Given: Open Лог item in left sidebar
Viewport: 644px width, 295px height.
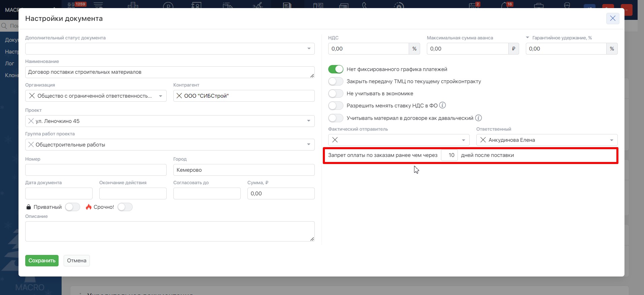Looking at the screenshot, I should click(x=9, y=64).
